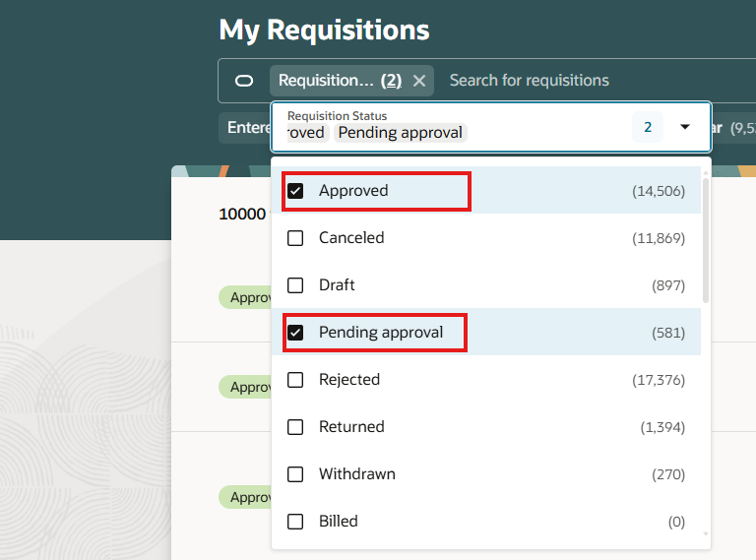Click the selected count badge showing 2

pos(648,127)
